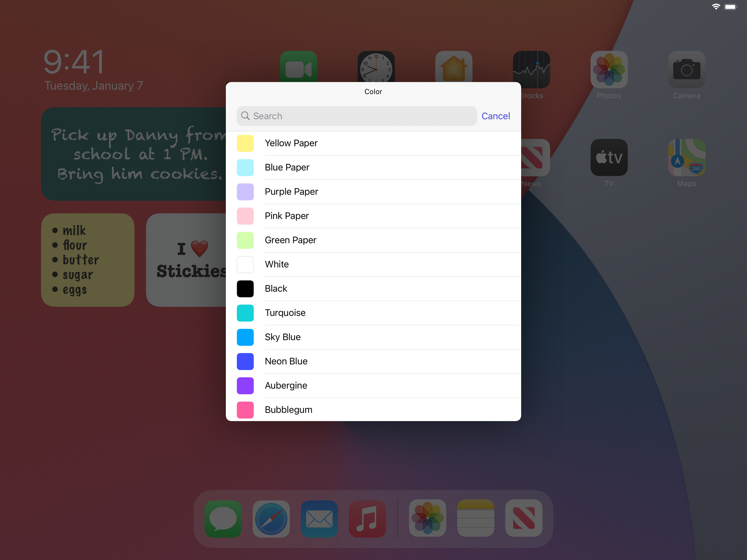Launch the Maps app icon
The width and height of the screenshot is (747, 560).
click(686, 157)
